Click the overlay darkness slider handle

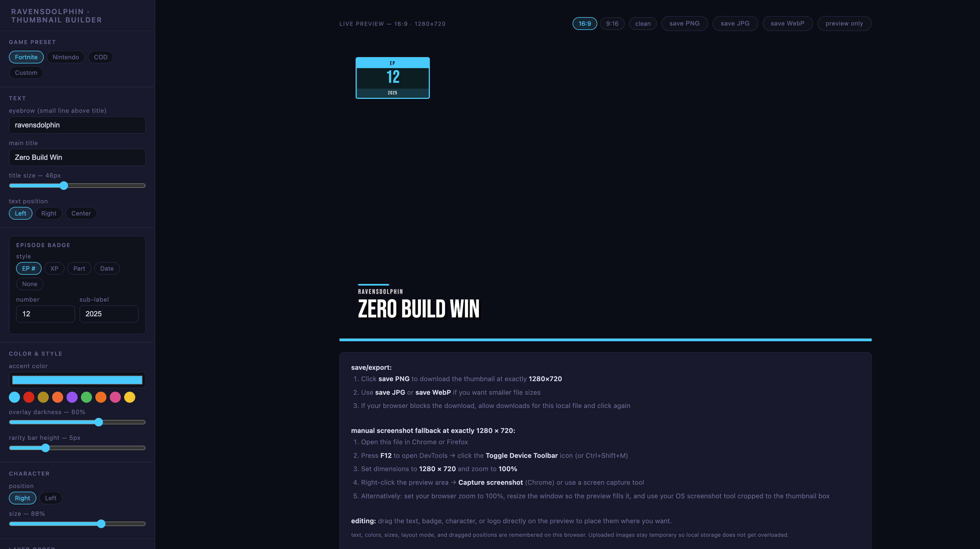click(x=99, y=422)
